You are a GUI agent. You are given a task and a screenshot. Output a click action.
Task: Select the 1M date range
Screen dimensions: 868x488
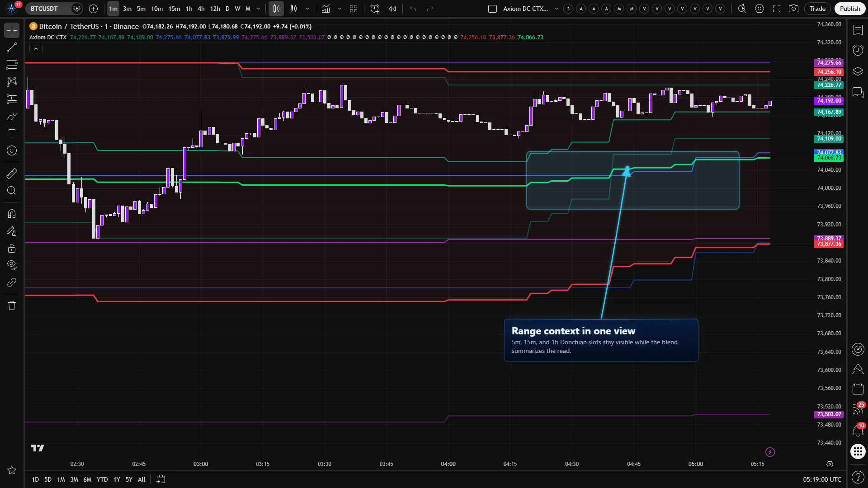(x=61, y=479)
